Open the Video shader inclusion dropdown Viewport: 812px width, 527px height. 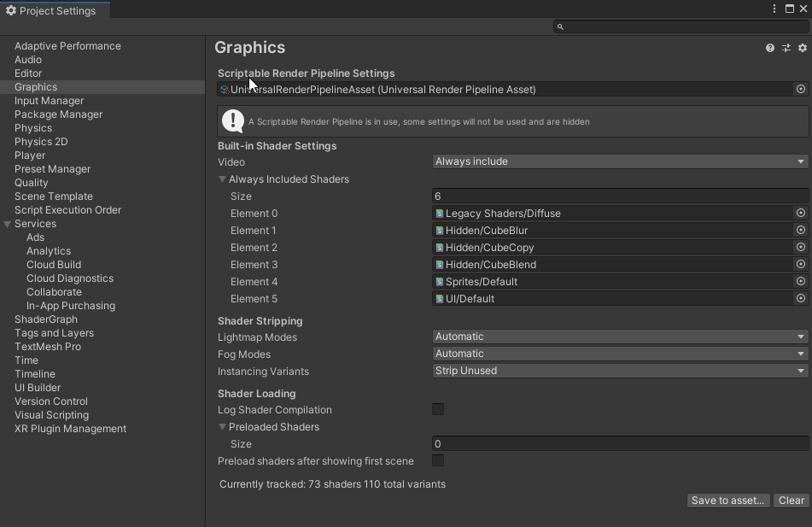pyautogui.click(x=618, y=161)
